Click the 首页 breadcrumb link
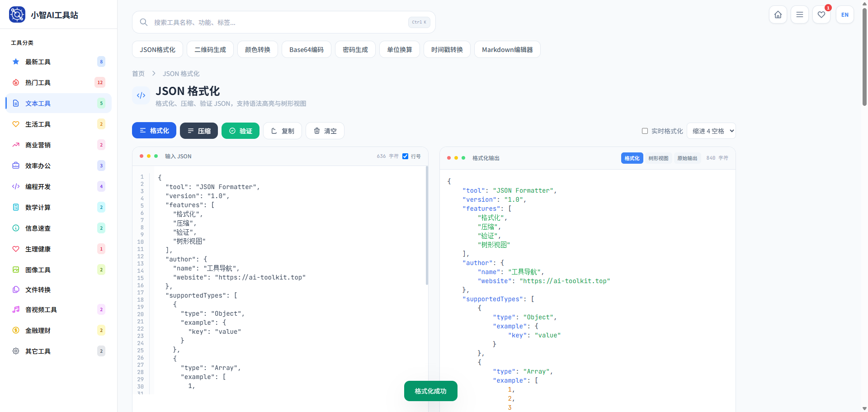This screenshot has height=412, width=868. coord(138,73)
